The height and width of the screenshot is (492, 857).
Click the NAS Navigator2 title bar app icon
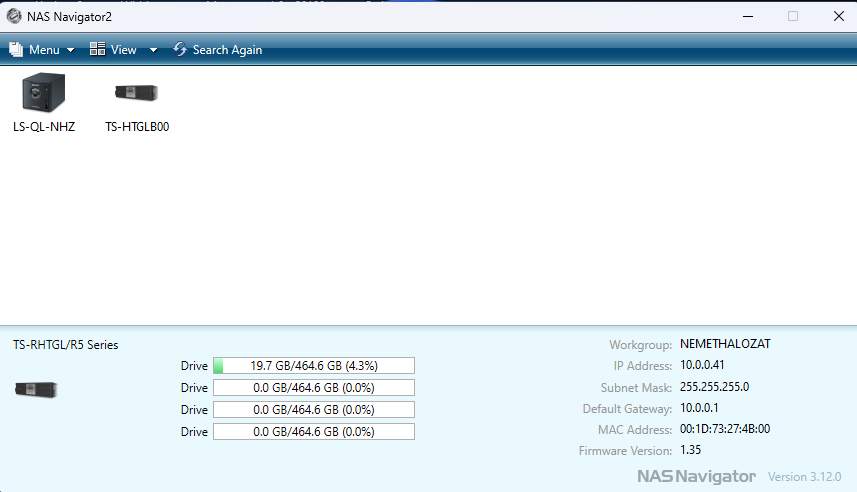[x=14, y=16]
